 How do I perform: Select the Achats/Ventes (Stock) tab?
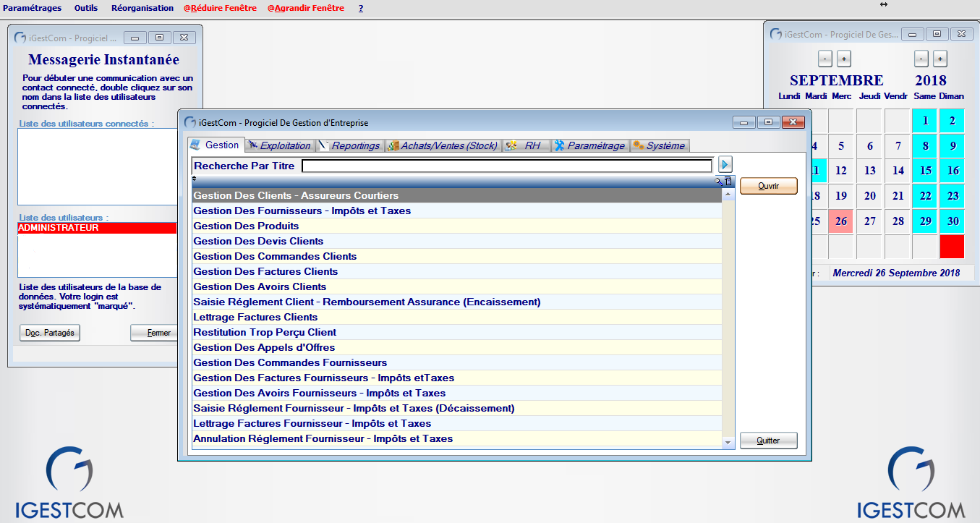pyautogui.click(x=443, y=145)
